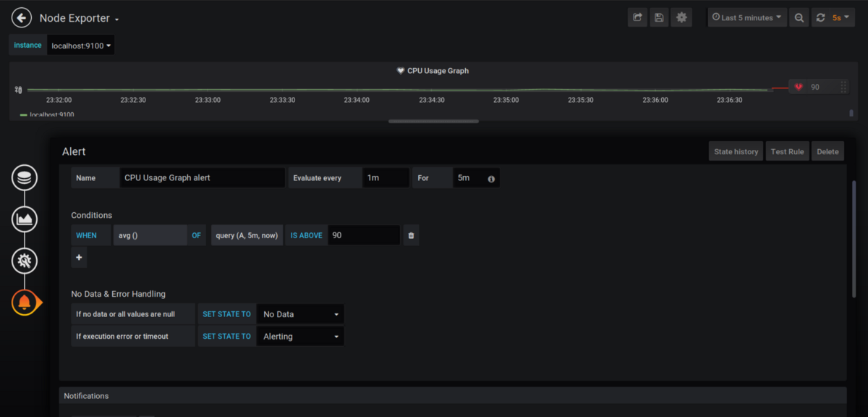Open the Alerting state dropdown

(300, 336)
